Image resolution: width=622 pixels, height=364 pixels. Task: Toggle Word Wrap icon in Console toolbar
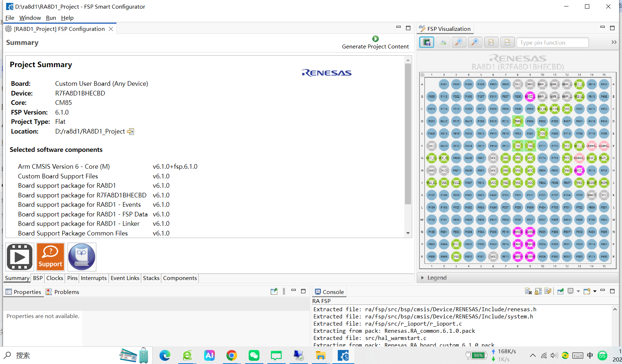point(548,291)
